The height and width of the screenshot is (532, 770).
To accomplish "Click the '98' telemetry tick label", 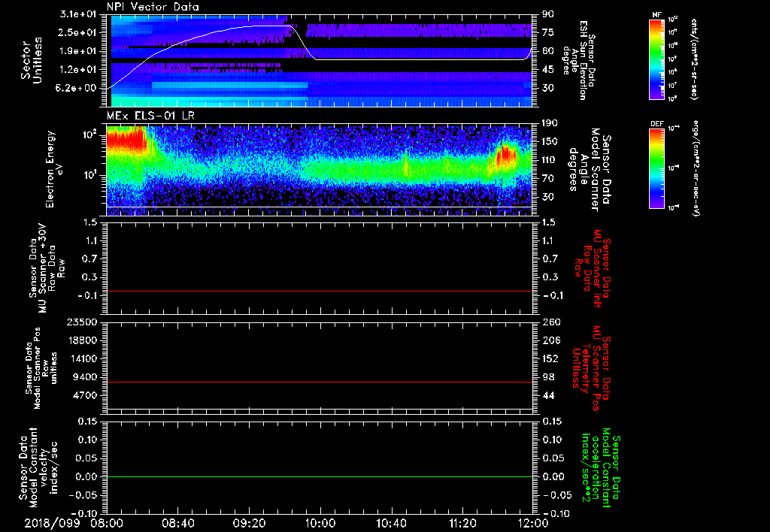I will 548,377.
